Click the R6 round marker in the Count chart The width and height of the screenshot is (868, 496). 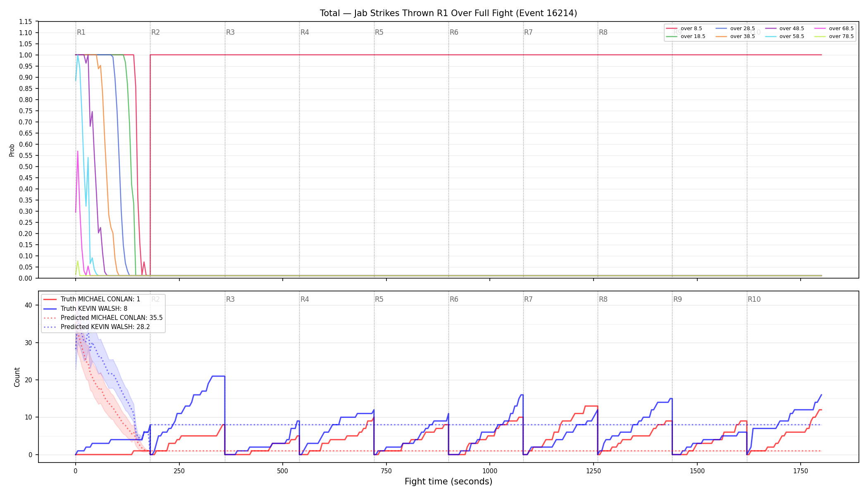[x=454, y=299]
